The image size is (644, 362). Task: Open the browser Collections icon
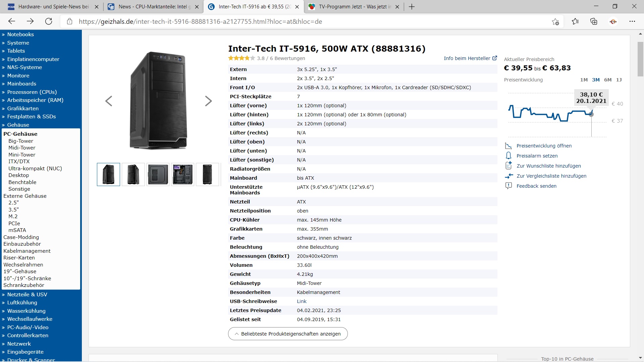point(594,21)
